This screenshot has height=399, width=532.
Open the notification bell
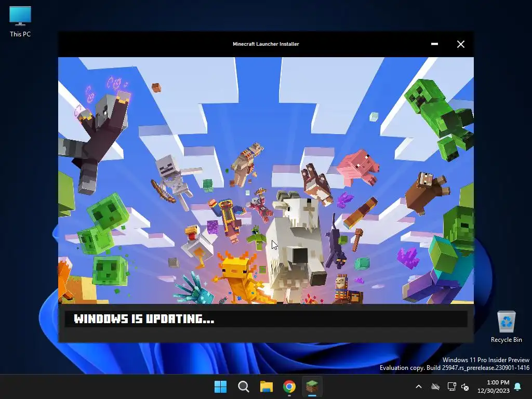coord(518,387)
